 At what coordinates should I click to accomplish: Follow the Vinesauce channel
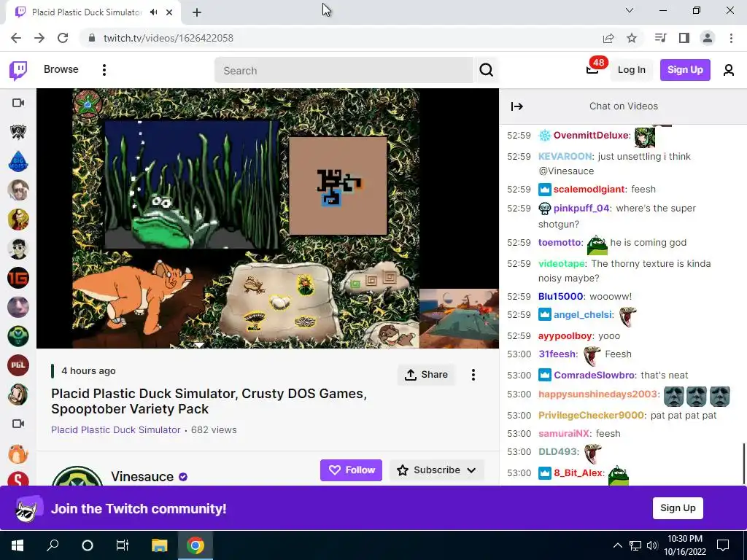click(x=351, y=470)
